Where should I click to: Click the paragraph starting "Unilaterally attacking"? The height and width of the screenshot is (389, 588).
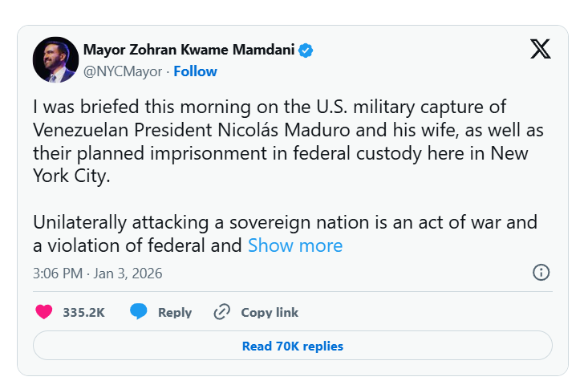coord(285,222)
